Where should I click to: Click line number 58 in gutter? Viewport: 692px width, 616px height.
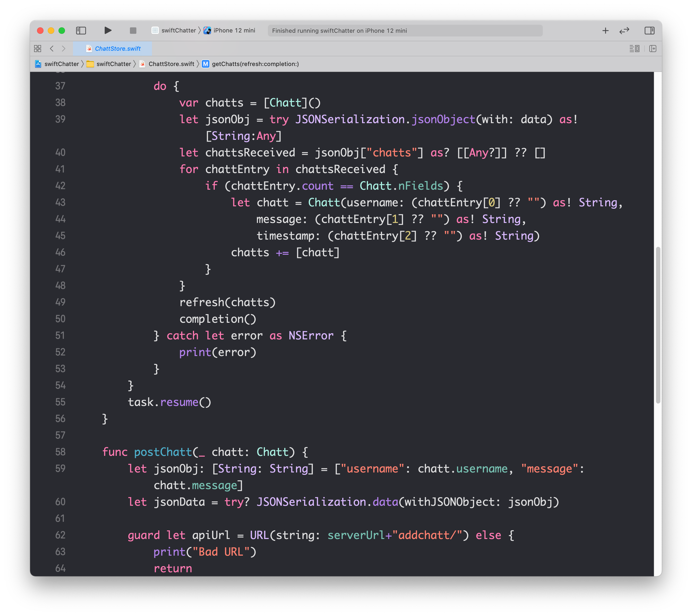tap(60, 452)
